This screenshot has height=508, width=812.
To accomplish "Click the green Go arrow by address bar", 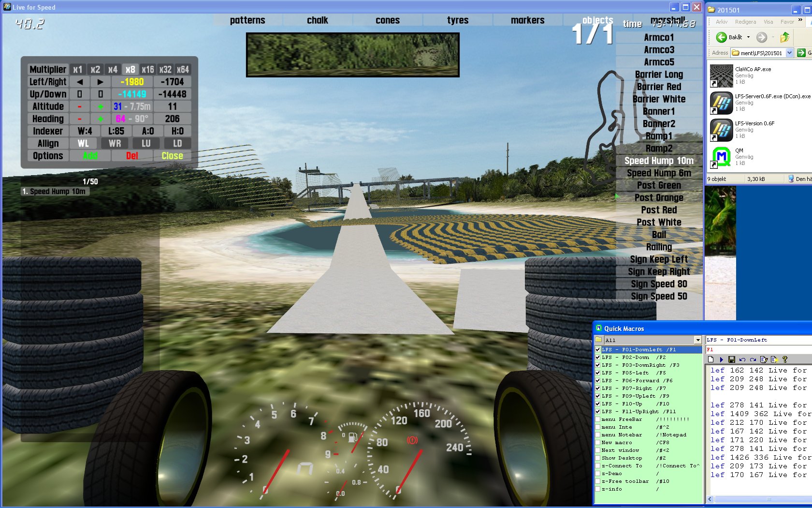I will click(801, 53).
